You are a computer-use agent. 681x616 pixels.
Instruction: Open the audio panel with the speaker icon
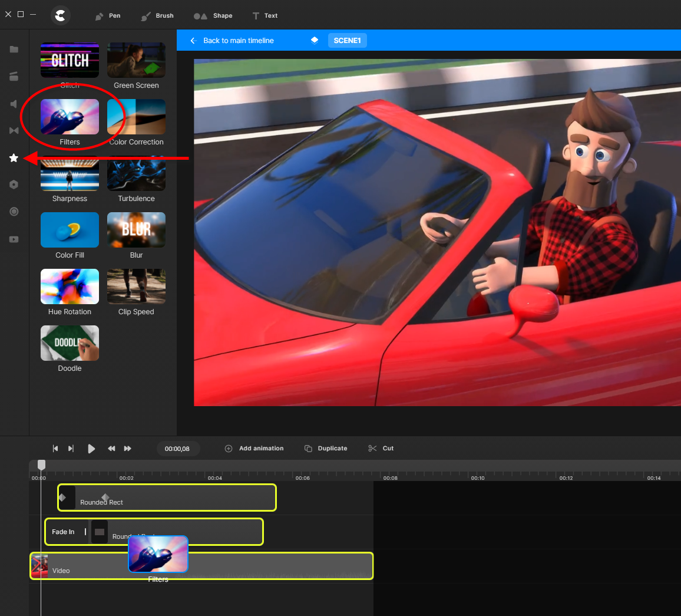14,104
